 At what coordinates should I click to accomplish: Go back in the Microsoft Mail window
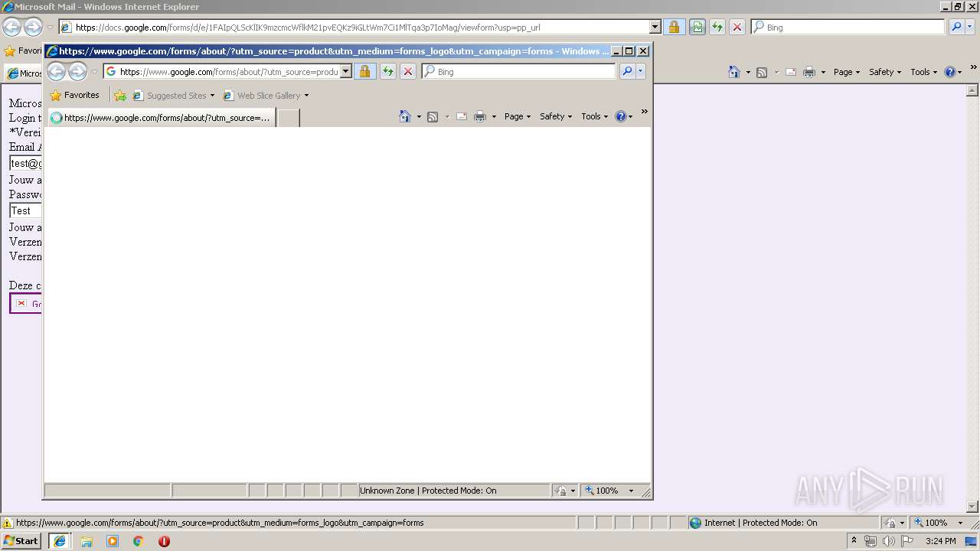11,28
